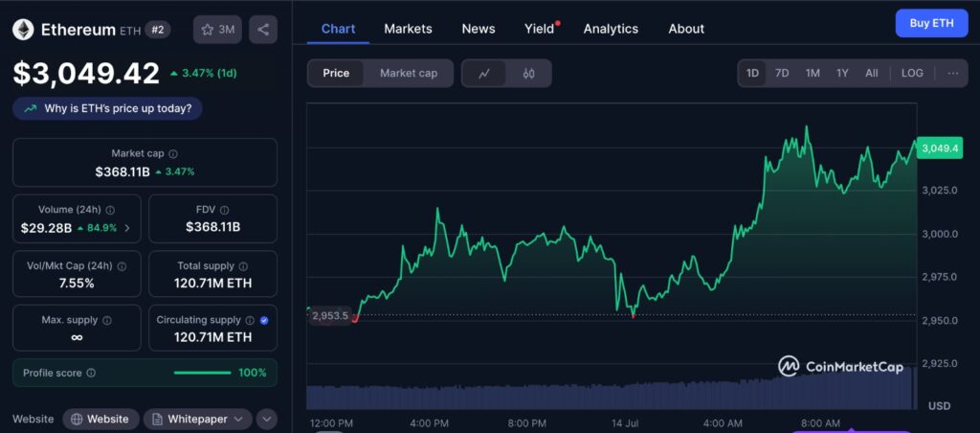Click the USD currency label

coord(940,406)
